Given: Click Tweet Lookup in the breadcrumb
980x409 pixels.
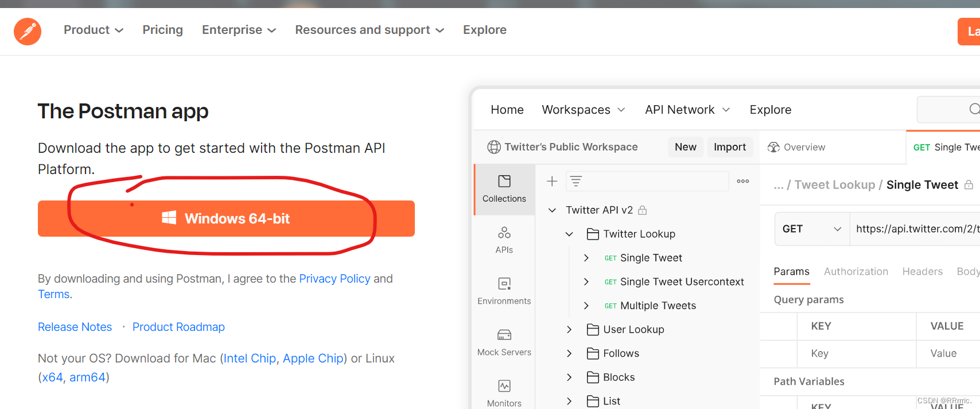Looking at the screenshot, I should 835,185.
